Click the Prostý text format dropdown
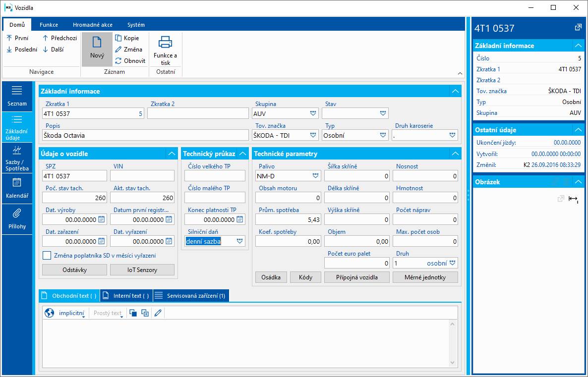The image size is (588, 377). click(109, 313)
